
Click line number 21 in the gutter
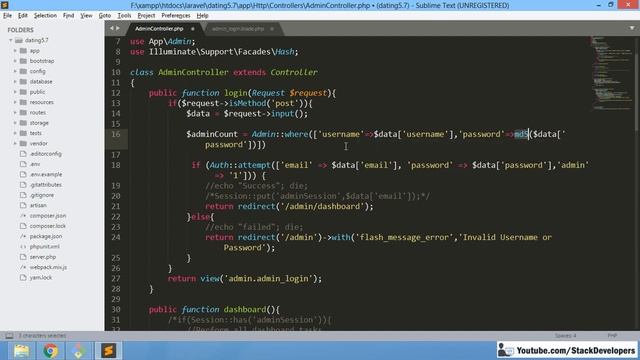pos(116,206)
